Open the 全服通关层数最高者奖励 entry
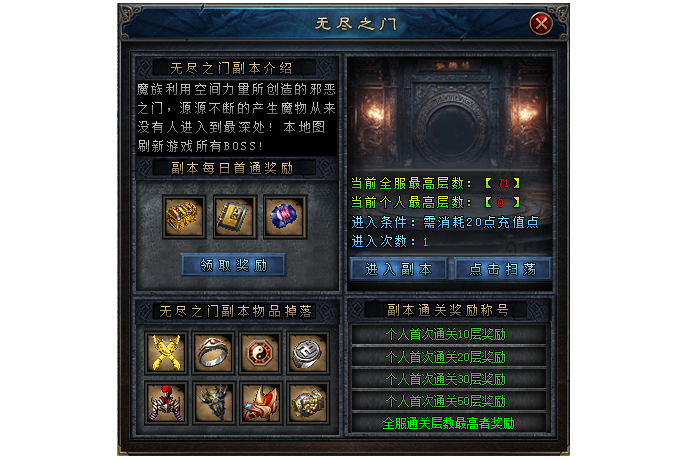 click(448, 423)
